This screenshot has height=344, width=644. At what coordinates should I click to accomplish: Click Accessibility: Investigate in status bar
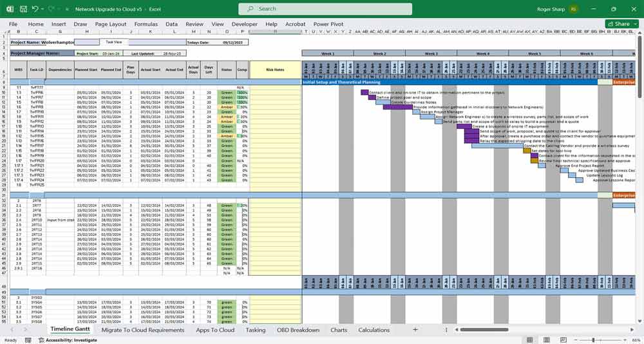point(68,340)
